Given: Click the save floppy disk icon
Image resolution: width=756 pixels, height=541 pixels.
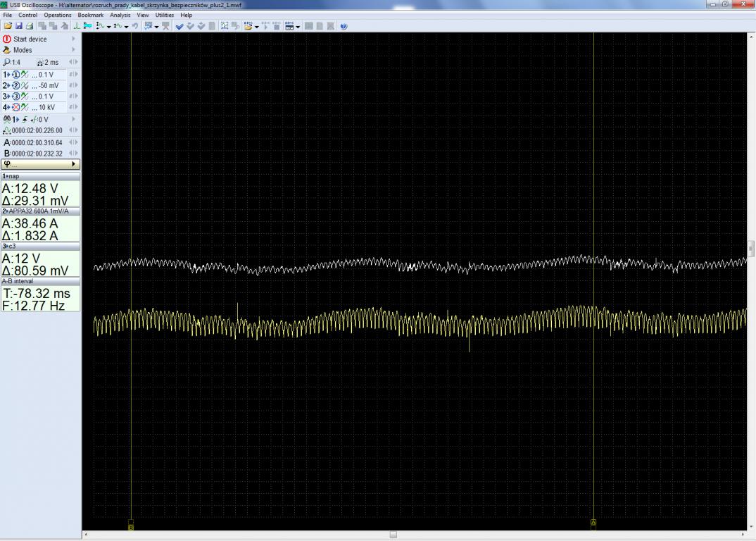Looking at the screenshot, I should coord(19,26).
